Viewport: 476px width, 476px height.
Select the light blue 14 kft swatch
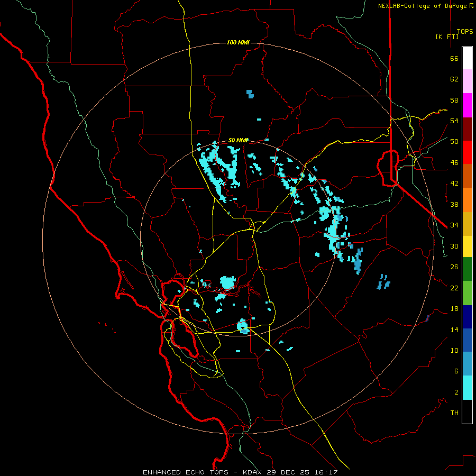click(x=467, y=364)
